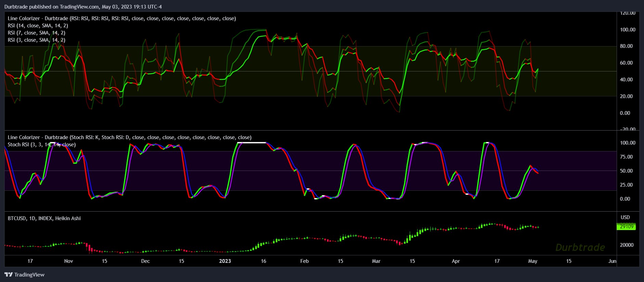Click the Line Colorizer legend listing RSI: RSI
This screenshot has width=644, height=282.
coord(122,18)
